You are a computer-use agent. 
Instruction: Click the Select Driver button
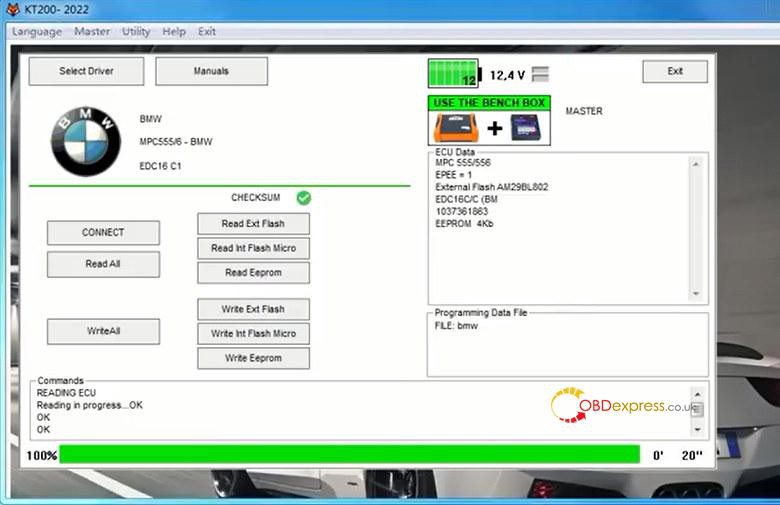point(87,71)
